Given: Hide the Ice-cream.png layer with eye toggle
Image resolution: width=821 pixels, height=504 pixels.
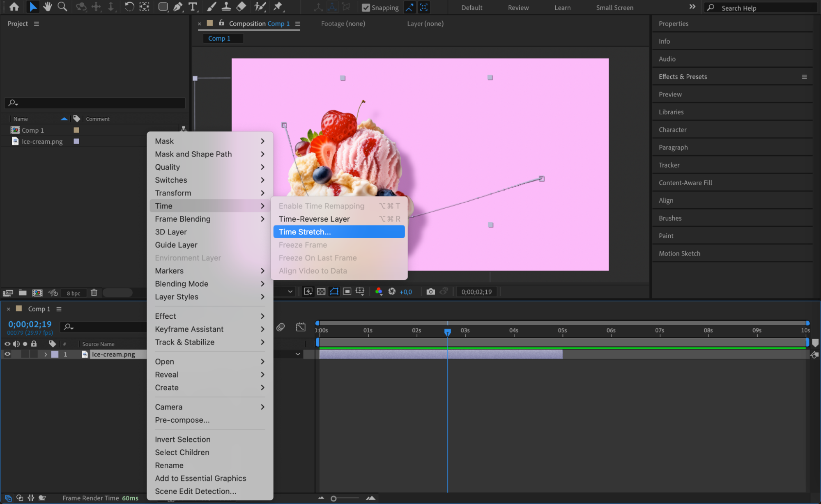Looking at the screenshot, I should (7, 354).
